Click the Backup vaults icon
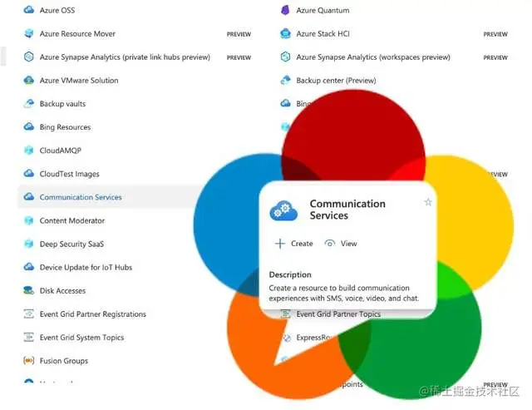532x410 pixels. pyautogui.click(x=29, y=103)
